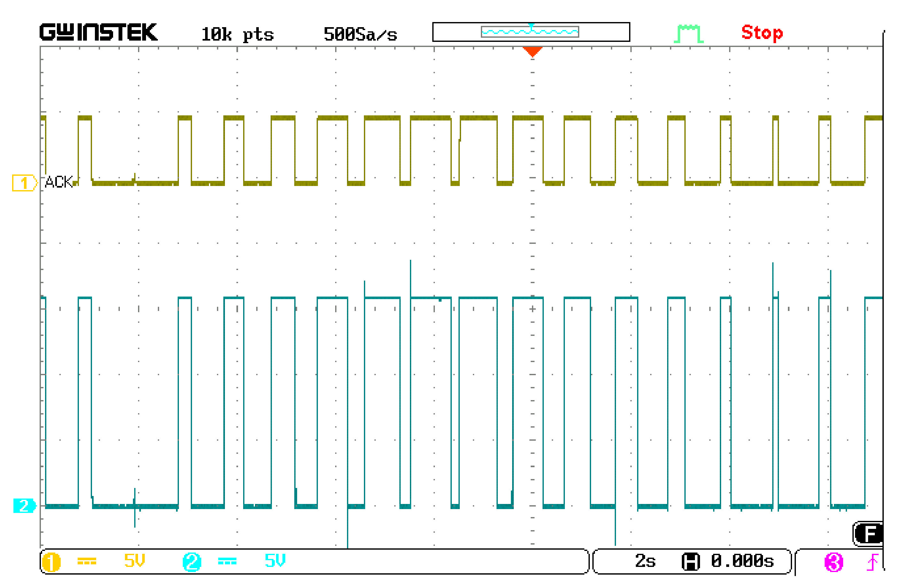Click the red Stop status text
Viewport: 901px width, 588px height.
(x=762, y=33)
